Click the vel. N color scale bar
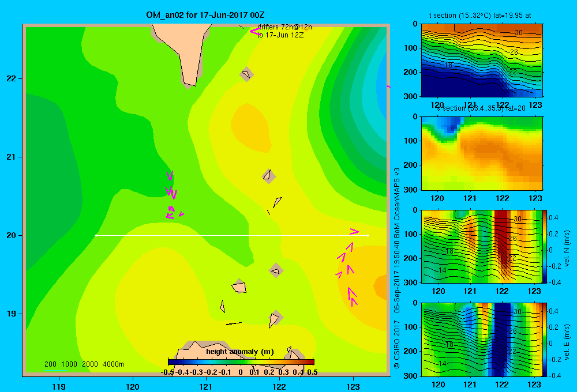The height and width of the screenshot is (392, 577). [545, 246]
